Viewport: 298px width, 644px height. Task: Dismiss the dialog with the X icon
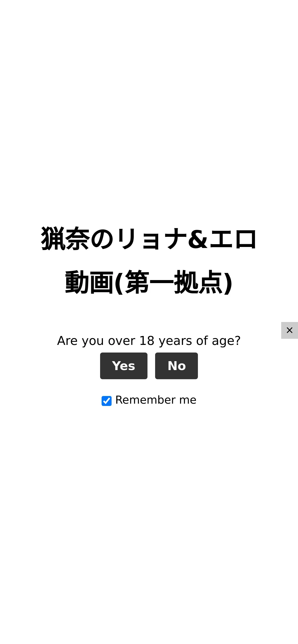pos(289,330)
